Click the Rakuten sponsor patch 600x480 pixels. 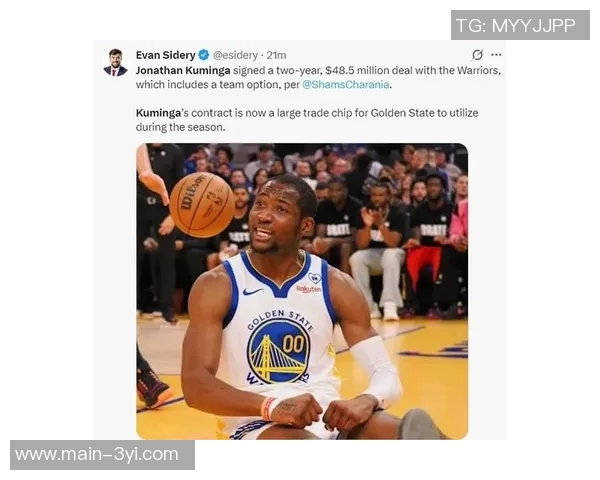pos(308,289)
